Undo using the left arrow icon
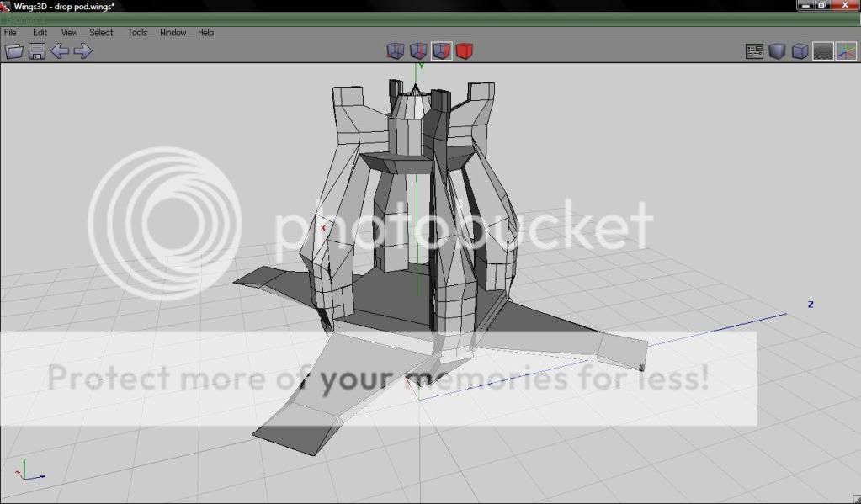861x504 pixels. tap(60, 51)
